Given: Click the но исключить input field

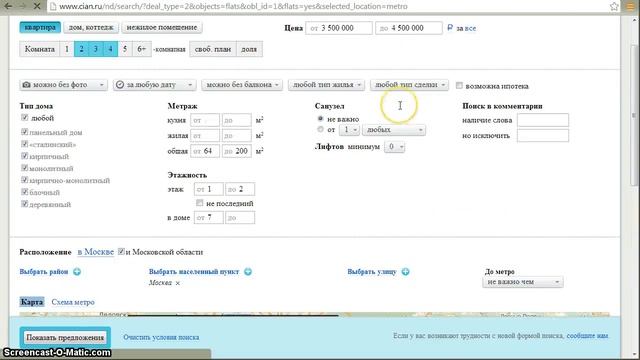Looking at the screenshot, I should click(x=543, y=136).
